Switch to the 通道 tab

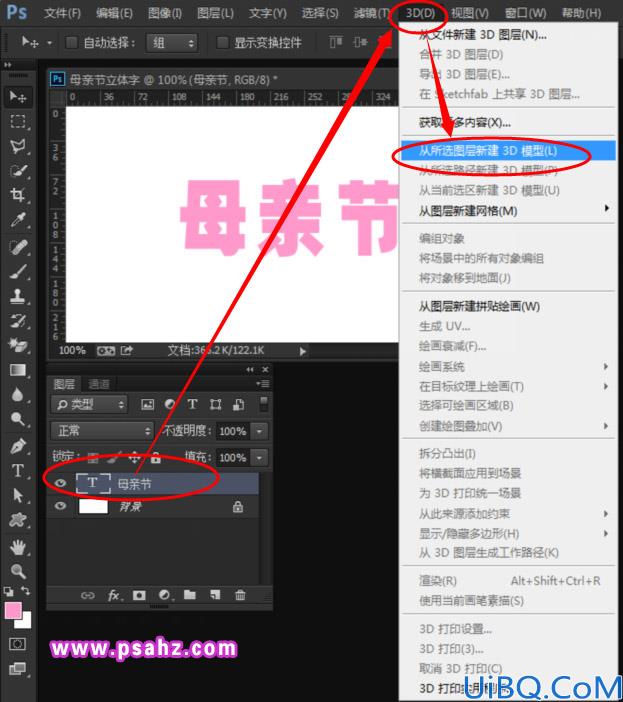tap(99, 384)
